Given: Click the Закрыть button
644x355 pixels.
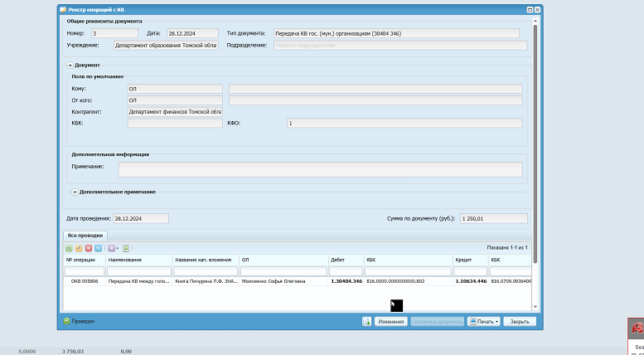Looking at the screenshot, I should (x=520, y=322).
